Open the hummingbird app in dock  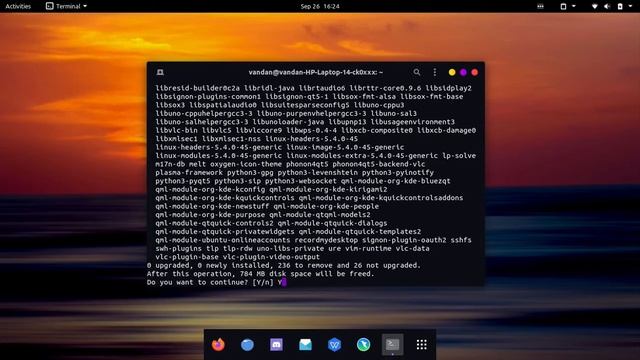[363, 344]
